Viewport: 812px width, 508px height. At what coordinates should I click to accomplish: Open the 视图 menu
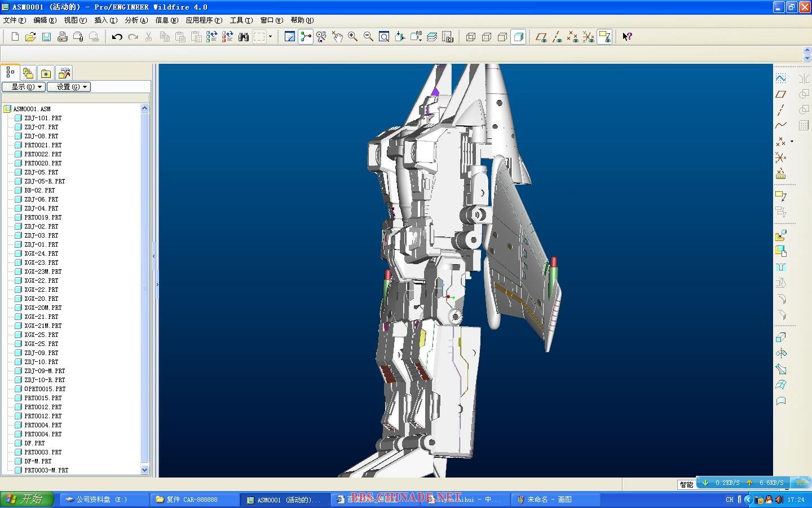tap(75, 20)
